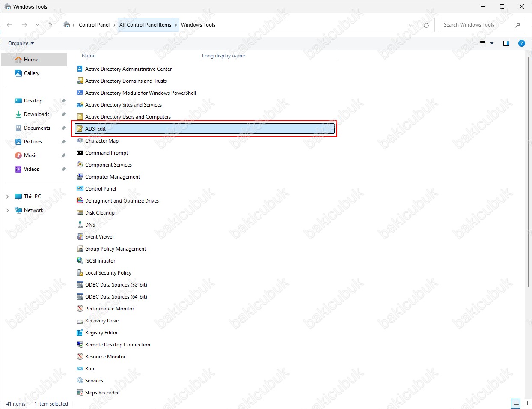Screen dimensions: 532x409
Task: Open the ADSI Edit tool icon
Action: pos(80,129)
